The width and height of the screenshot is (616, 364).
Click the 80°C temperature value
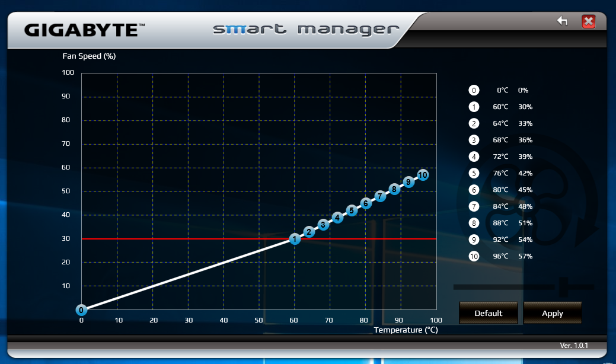[500, 190]
